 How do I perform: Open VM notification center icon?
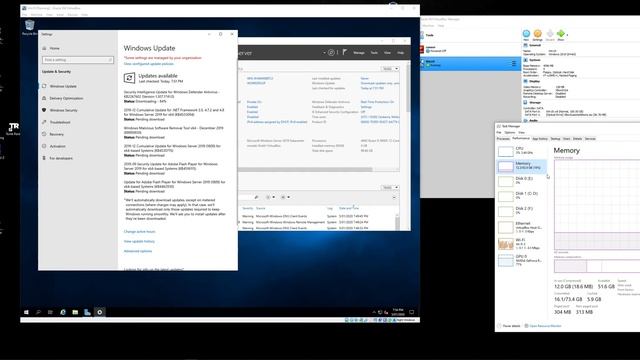coord(412,312)
